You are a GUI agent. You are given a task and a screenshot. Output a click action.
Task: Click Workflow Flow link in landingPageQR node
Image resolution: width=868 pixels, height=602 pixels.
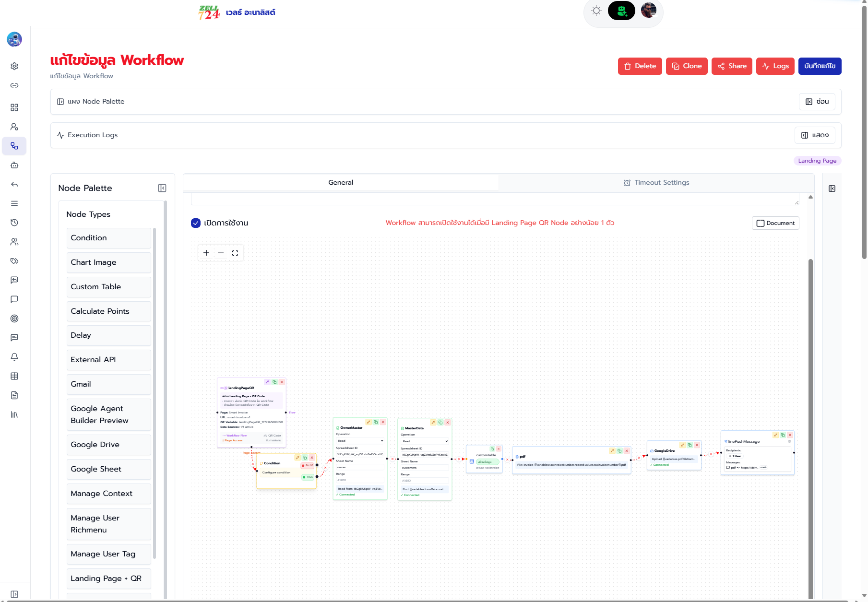235,436
